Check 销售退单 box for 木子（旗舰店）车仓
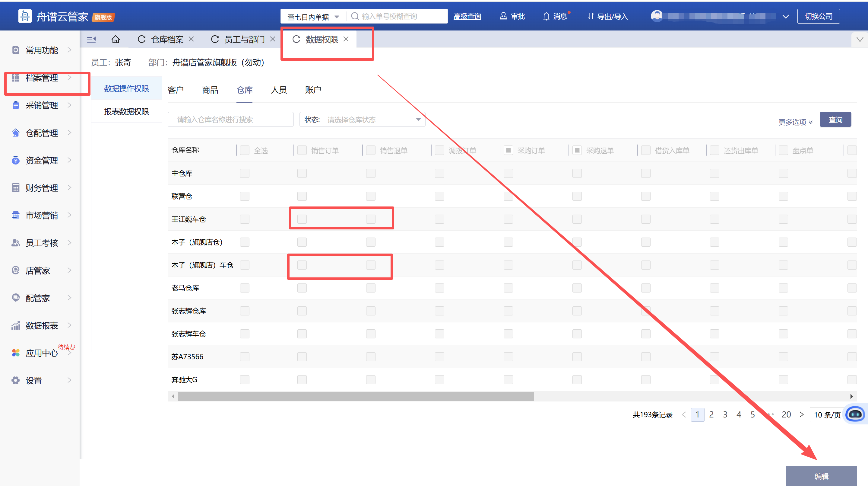 (x=371, y=265)
